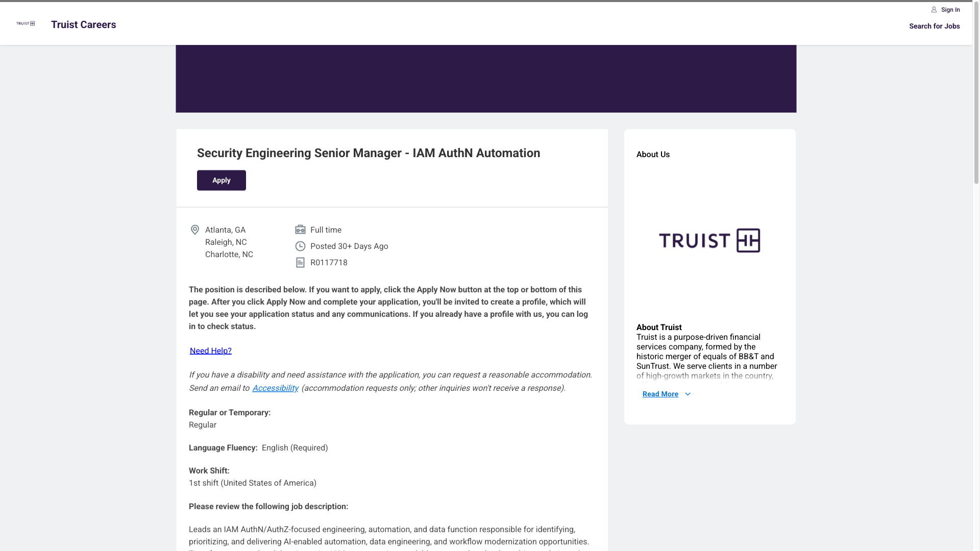Click the Charlotte, NC location text

point(229,255)
